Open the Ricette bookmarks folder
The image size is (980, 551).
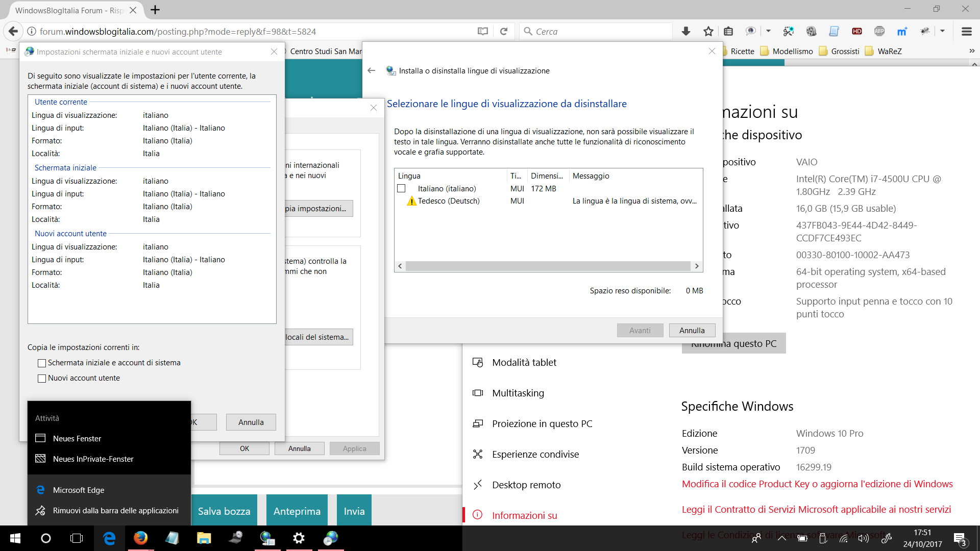pyautogui.click(x=737, y=51)
